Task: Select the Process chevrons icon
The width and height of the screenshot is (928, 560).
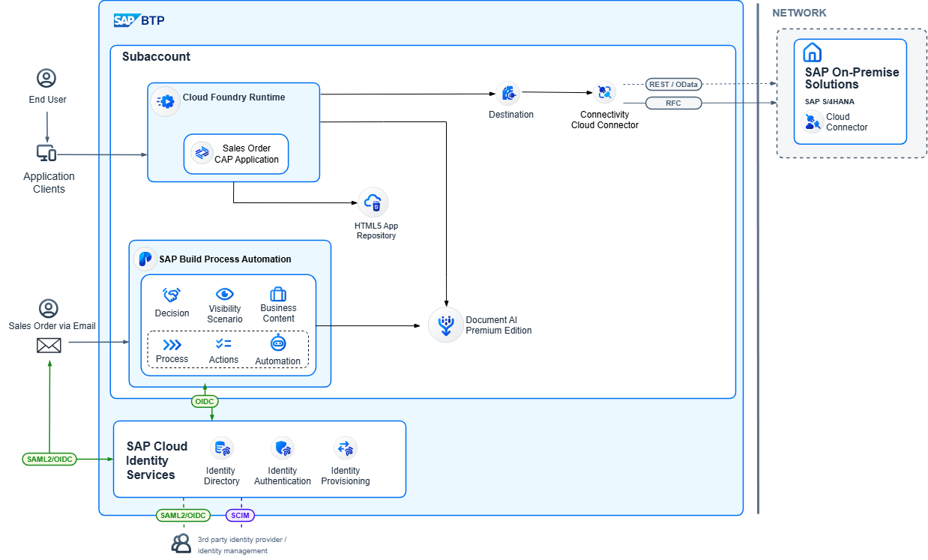Action: tap(172, 345)
